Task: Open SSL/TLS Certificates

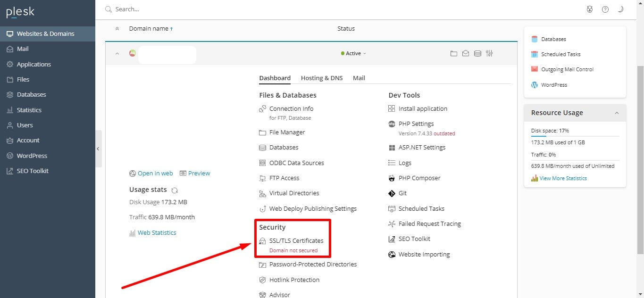Action: (296, 240)
